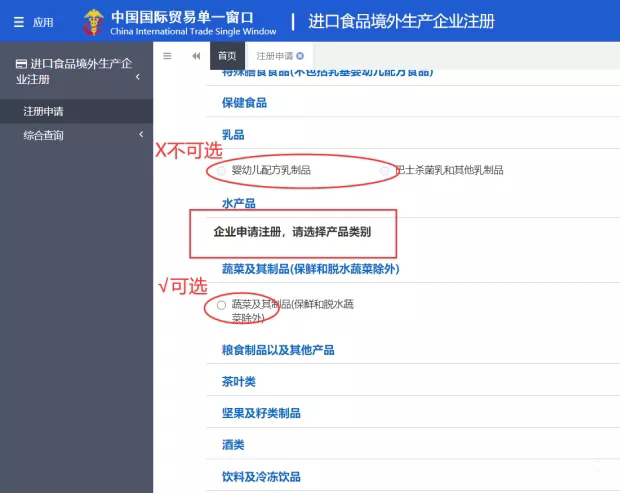Expand the 粮食制品以及其他产品 category
The height and width of the screenshot is (493, 620).
point(278,350)
